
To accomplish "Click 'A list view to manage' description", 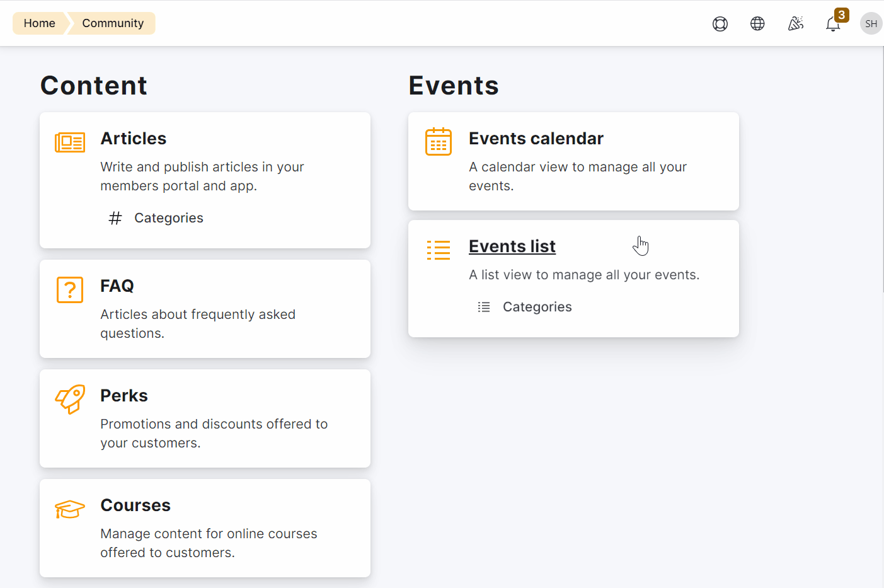I will 584,275.
